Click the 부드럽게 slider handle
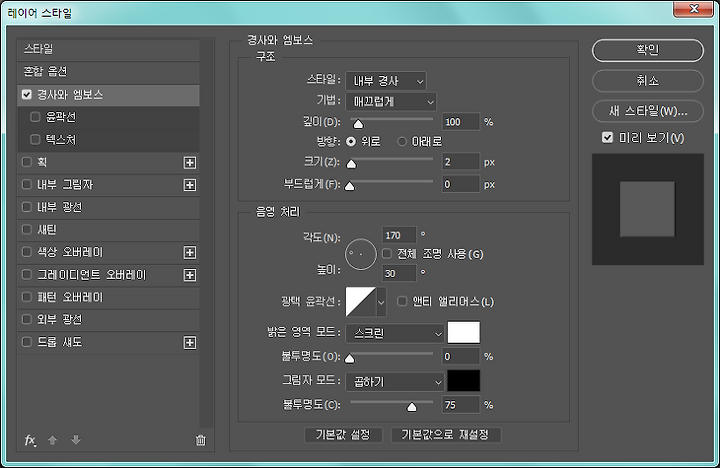 [350, 186]
